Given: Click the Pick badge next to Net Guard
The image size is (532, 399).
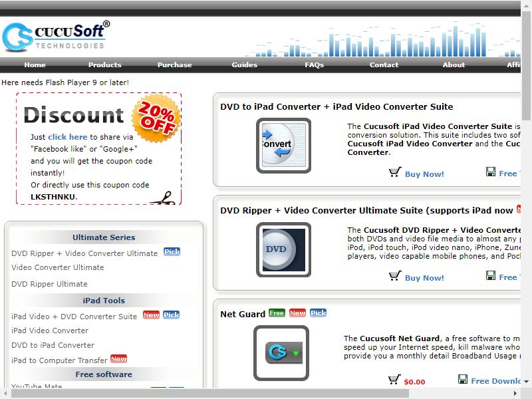Looking at the screenshot, I should point(319,313).
